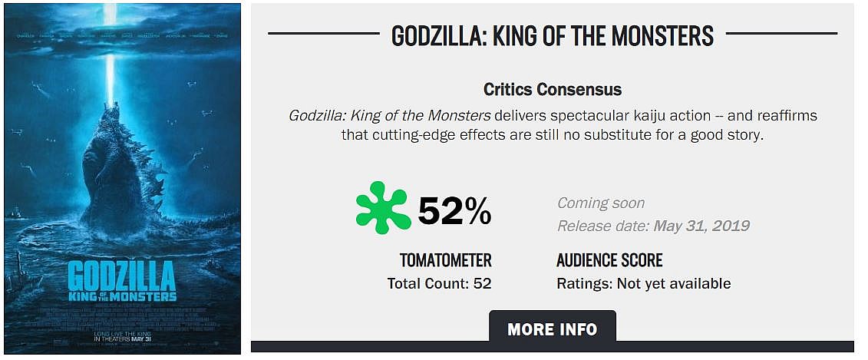Click the Critics Consensus heading
The height and width of the screenshot is (360, 868).
(x=552, y=89)
